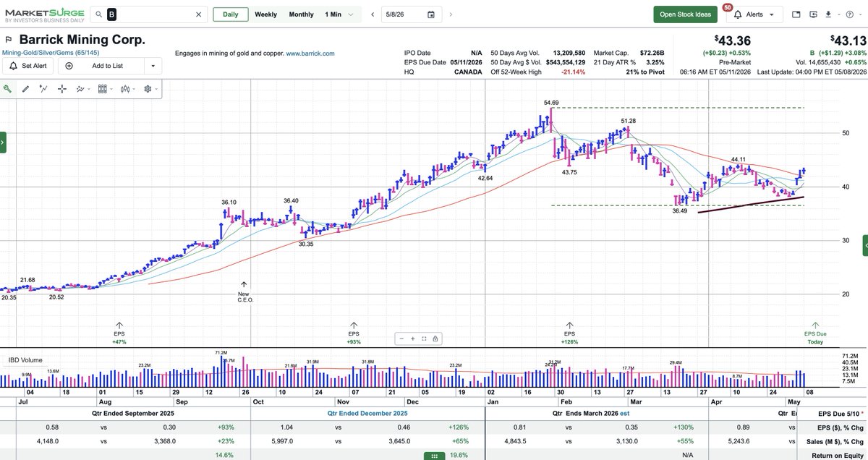Click the flag icon beside Barrick Mining Corp.
This screenshot has height=460, width=868.
8,40
